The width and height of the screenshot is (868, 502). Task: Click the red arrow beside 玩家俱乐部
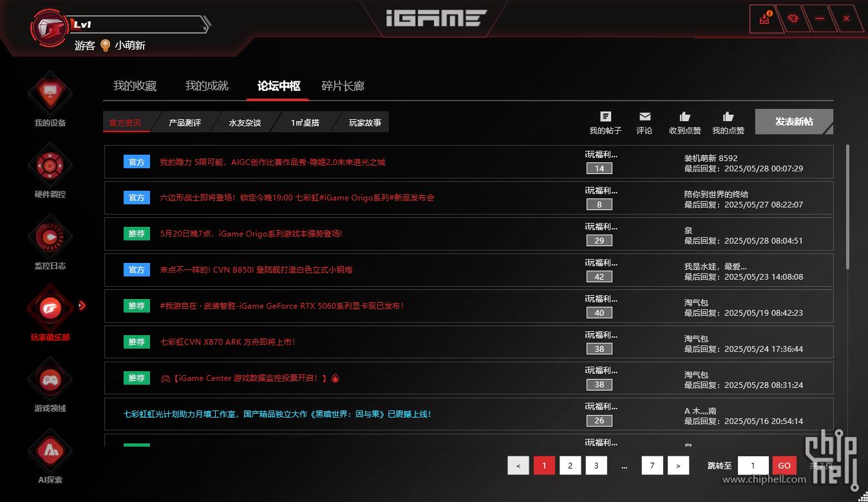[x=82, y=305]
